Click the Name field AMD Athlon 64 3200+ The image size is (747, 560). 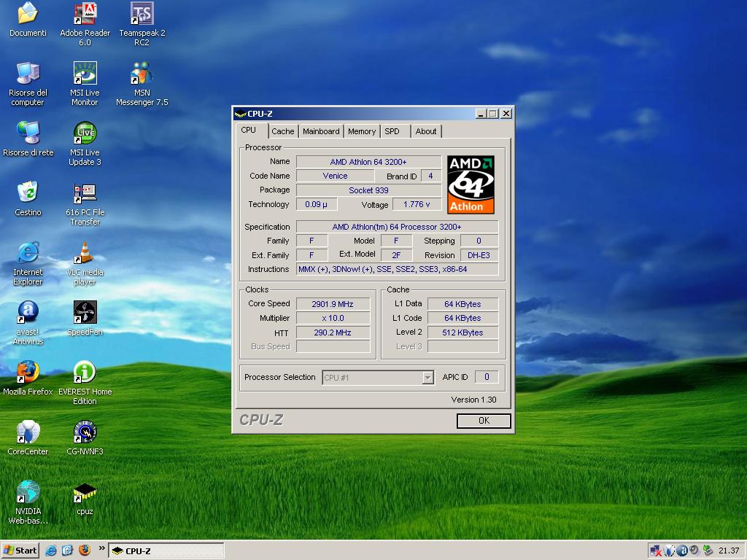[368, 162]
